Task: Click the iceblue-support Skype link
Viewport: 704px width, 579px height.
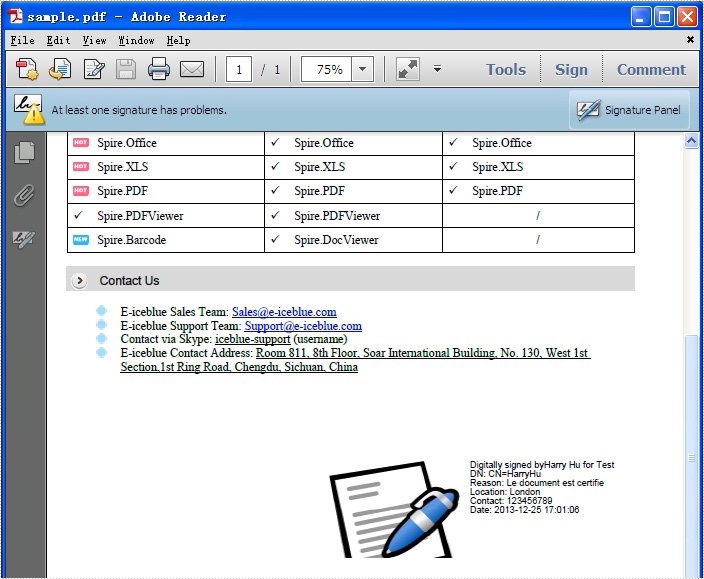Action: pos(253,339)
